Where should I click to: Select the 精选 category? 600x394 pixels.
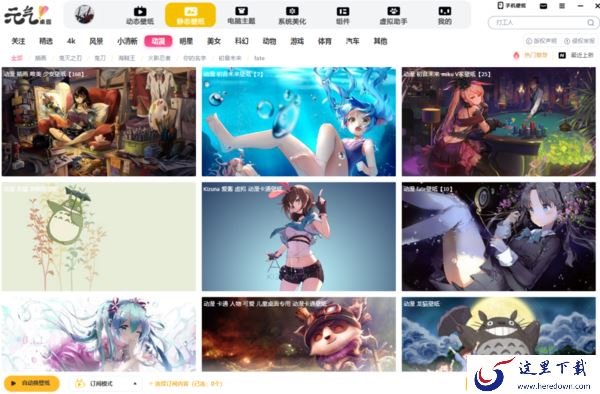pyautogui.click(x=46, y=41)
